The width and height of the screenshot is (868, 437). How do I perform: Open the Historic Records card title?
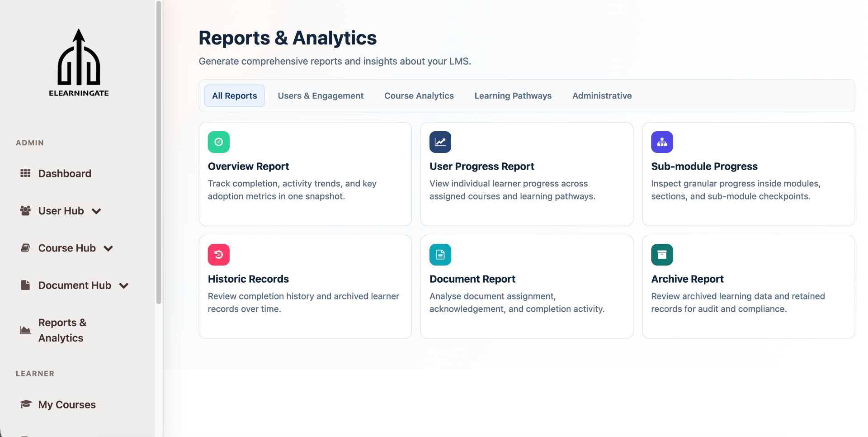248,279
